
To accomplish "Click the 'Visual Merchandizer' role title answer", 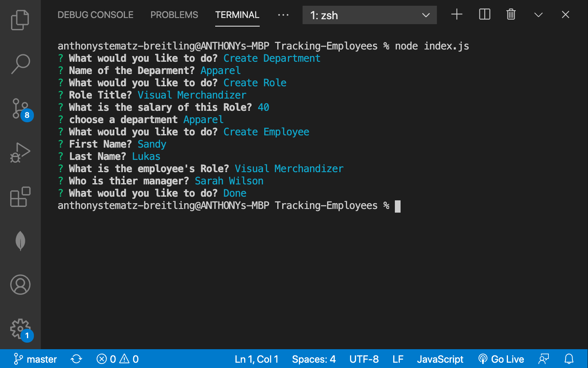I will 192,95.
